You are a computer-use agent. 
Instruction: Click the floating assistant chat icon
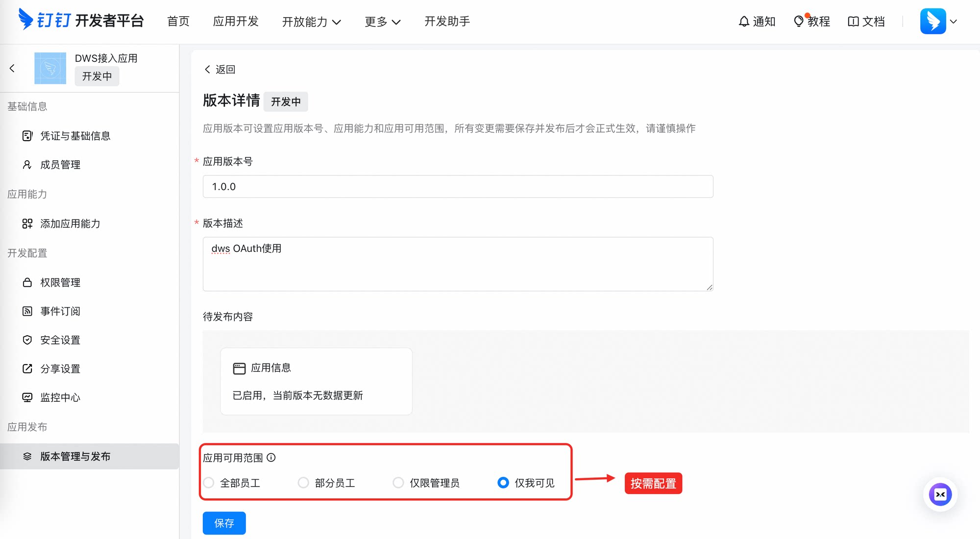(x=940, y=494)
